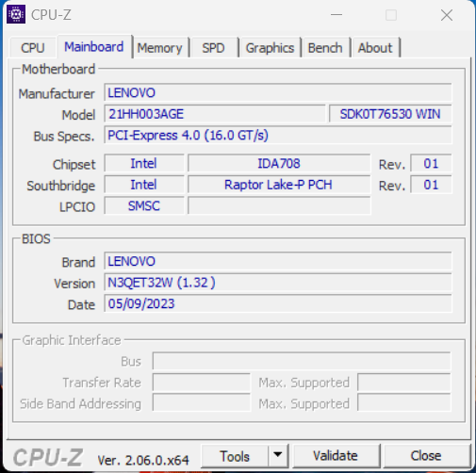Screen dimensions: 476x473
Task: Close the window with the X icon
Action: [x=447, y=15]
